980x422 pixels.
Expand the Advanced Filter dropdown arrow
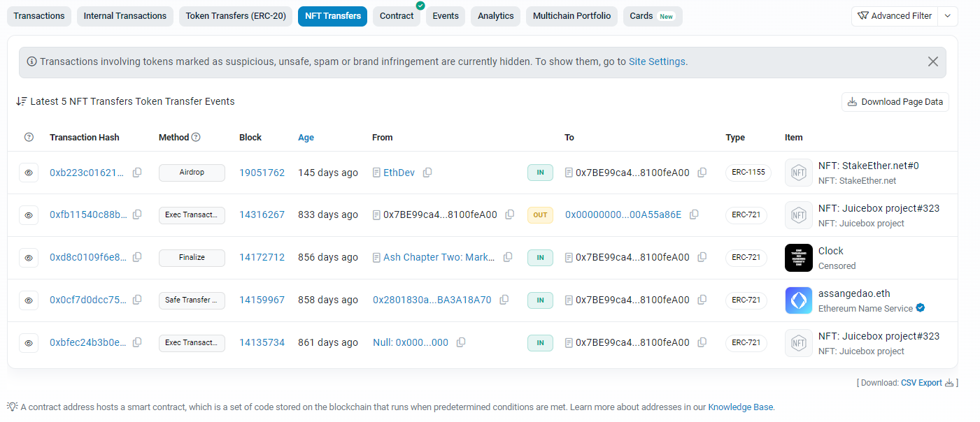click(x=948, y=16)
